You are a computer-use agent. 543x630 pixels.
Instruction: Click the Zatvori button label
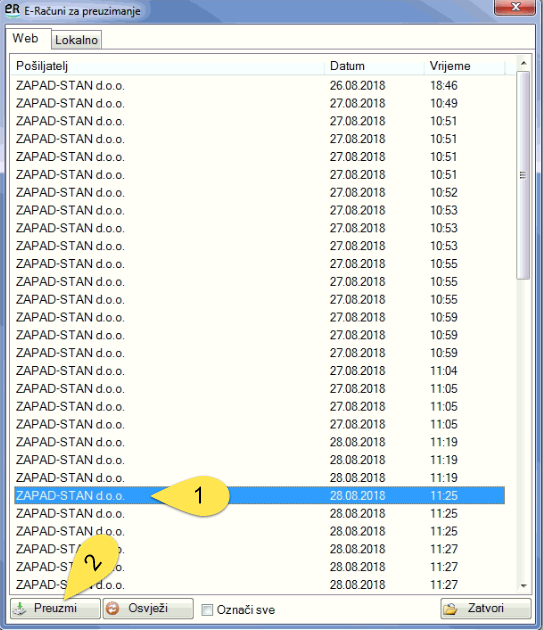click(486, 608)
